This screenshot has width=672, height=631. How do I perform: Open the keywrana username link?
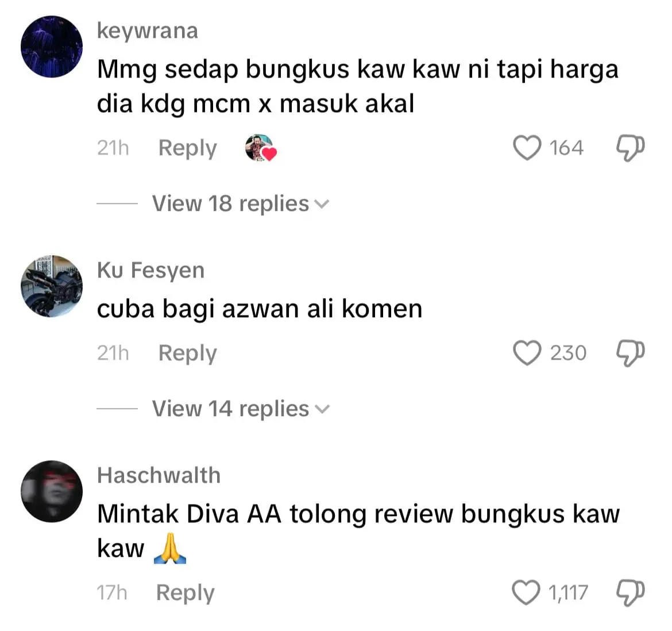point(148,31)
